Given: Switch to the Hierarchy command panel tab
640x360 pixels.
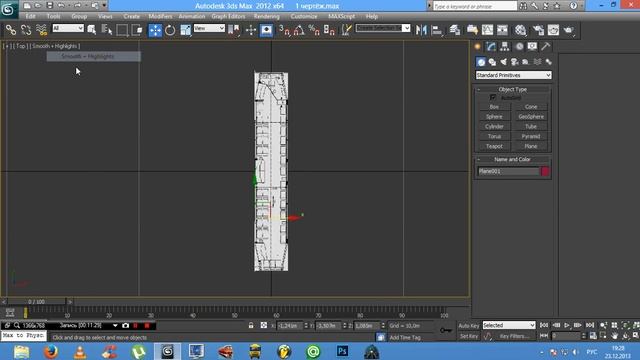Looking at the screenshot, I should click(505, 47).
